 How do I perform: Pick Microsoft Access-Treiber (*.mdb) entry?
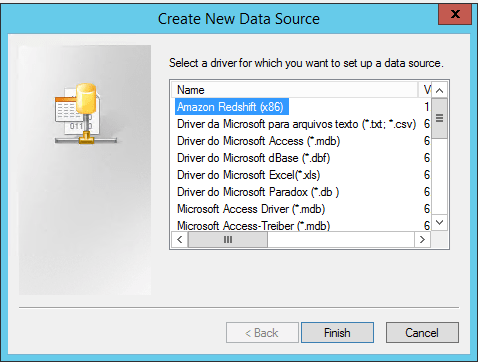point(253,225)
